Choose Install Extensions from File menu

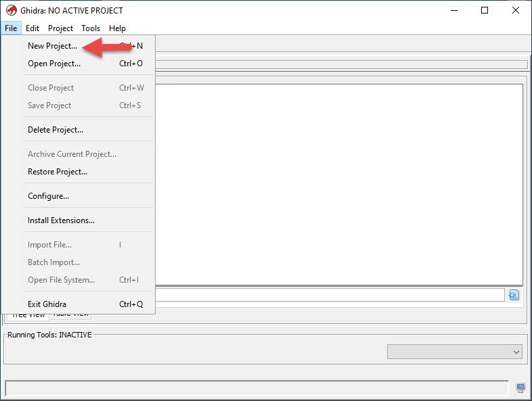(x=61, y=220)
